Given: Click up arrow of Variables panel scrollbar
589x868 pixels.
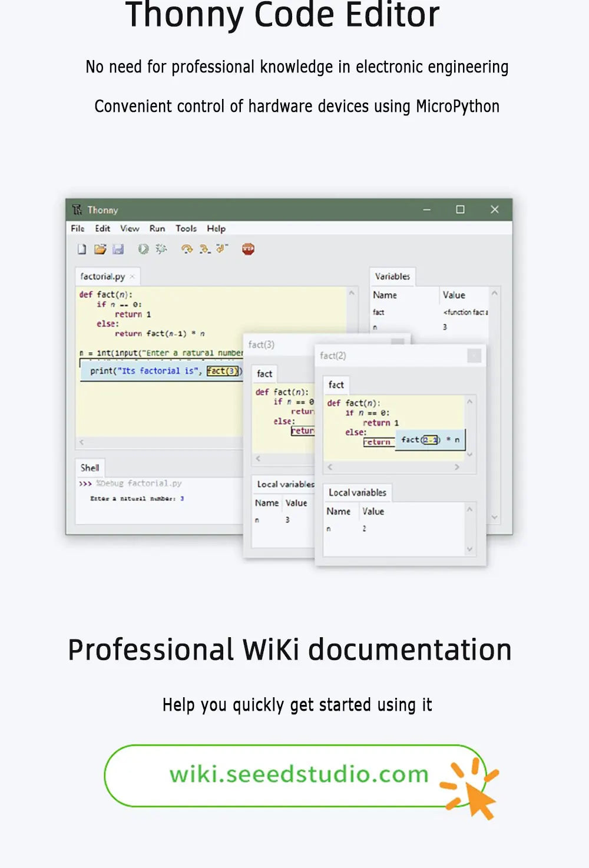Looking at the screenshot, I should (495, 293).
